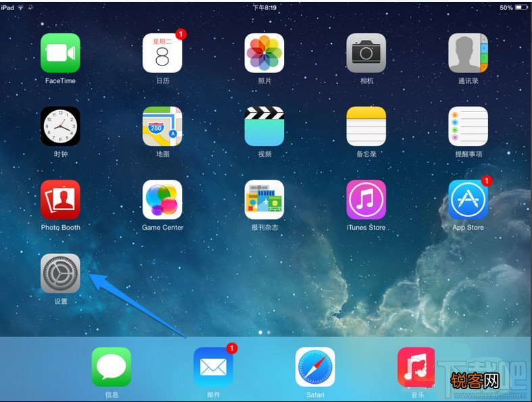Tap the "Game Center" label text
Image resolution: width=532 pixels, height=402 pixels.
click(x=162, y=227)
